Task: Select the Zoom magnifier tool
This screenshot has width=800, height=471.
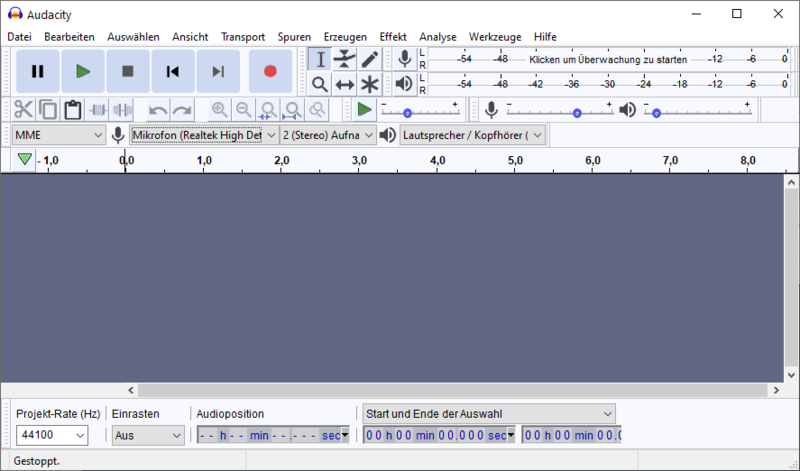Action: coord(320,84)
